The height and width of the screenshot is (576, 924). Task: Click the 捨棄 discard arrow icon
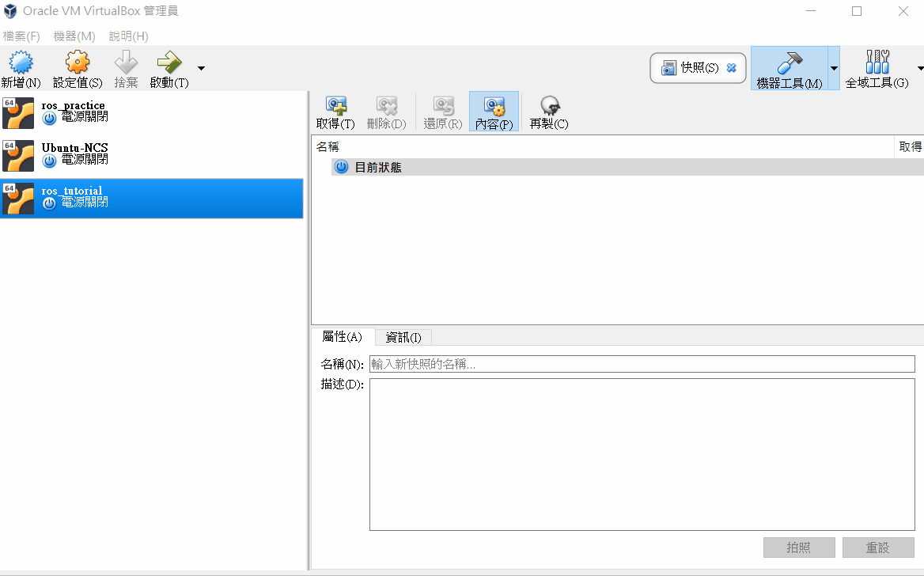pyautogui.click(x=126, y=62)
